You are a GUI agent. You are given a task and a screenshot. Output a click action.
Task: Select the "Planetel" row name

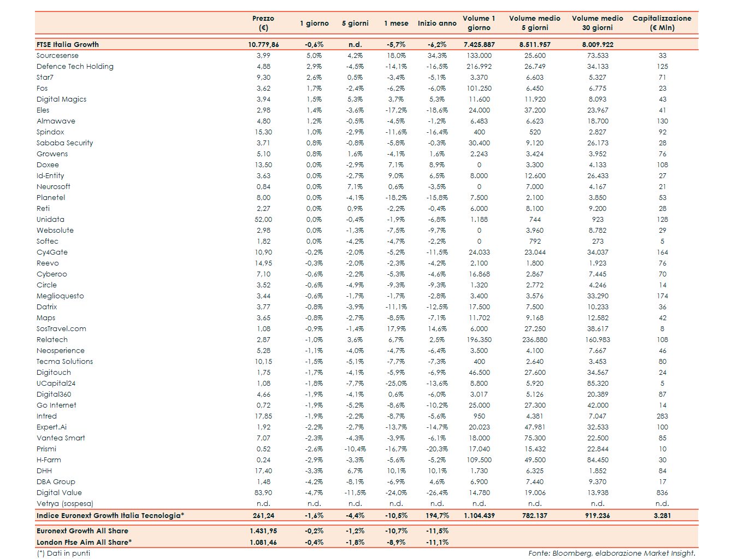click(51, 197)
